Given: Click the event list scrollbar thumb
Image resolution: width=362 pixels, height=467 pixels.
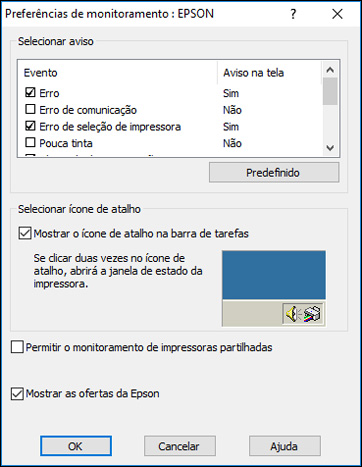Looking at the screenshot, I should (x=330, y=91).
